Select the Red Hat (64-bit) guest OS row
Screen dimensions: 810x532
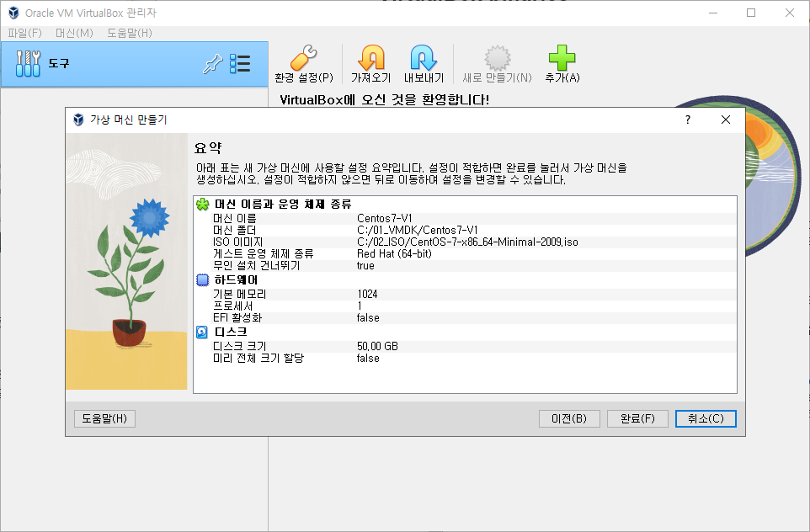pos(465,254)
